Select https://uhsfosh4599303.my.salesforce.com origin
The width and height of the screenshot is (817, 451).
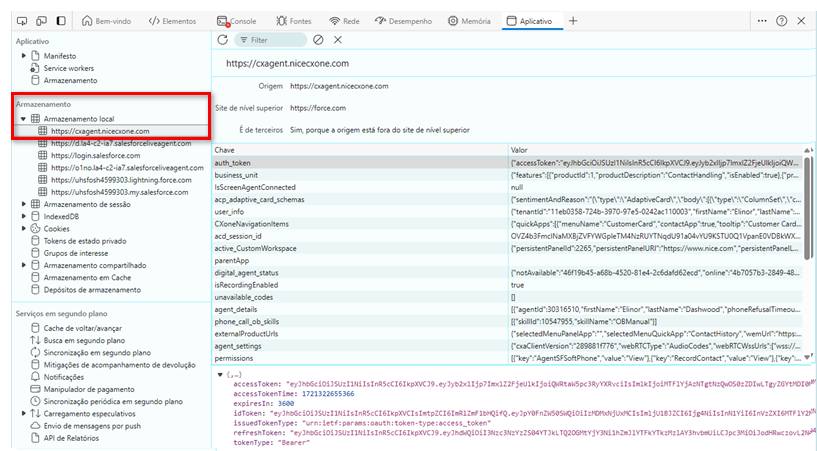coord(119,192)
